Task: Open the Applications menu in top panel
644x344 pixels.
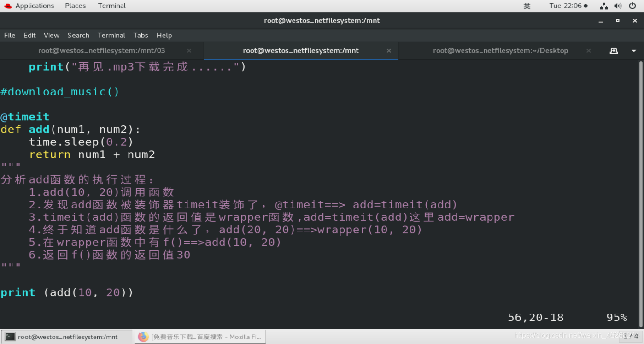Action: (35, 6)
